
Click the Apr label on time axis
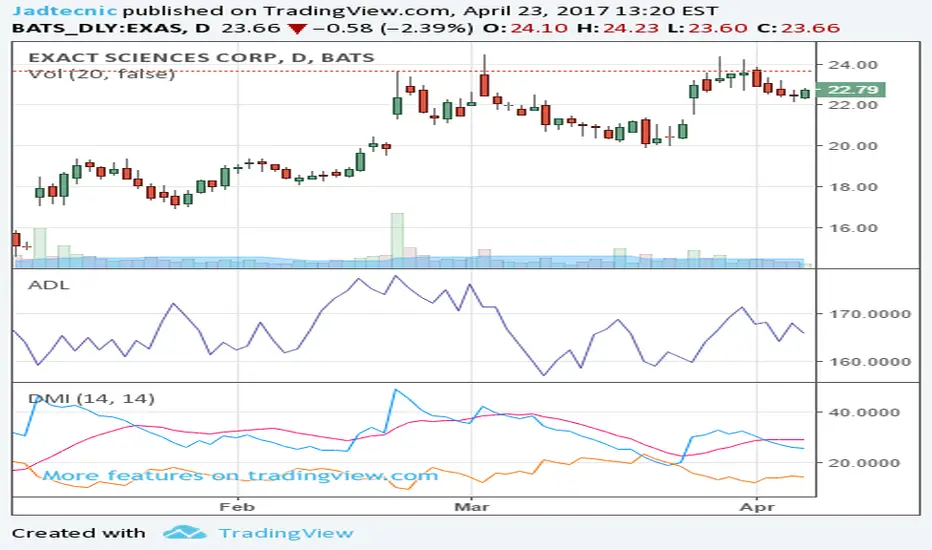757,507
